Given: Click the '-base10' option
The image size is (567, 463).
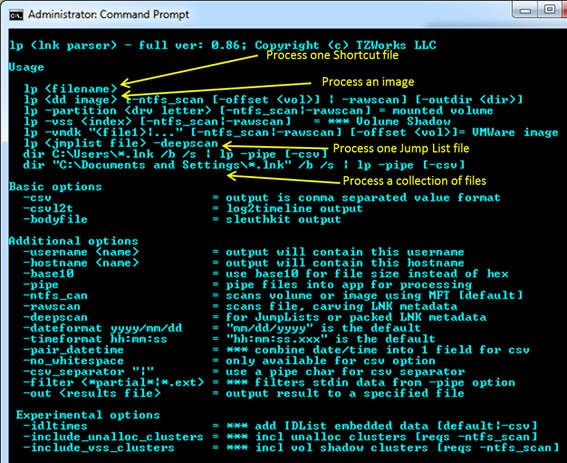Looking at the screenshot, I should [x=48, y=274].
